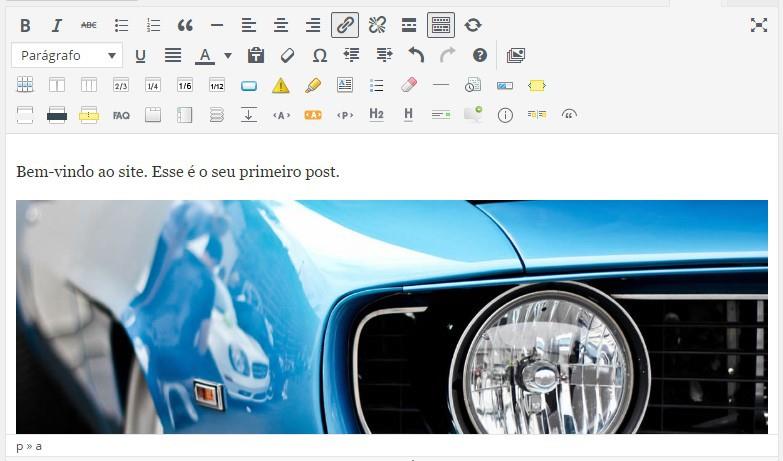This screenshot has height=461, width=783.
Task: Click the refresh arrows icon
Action: (x=473, y=25)
